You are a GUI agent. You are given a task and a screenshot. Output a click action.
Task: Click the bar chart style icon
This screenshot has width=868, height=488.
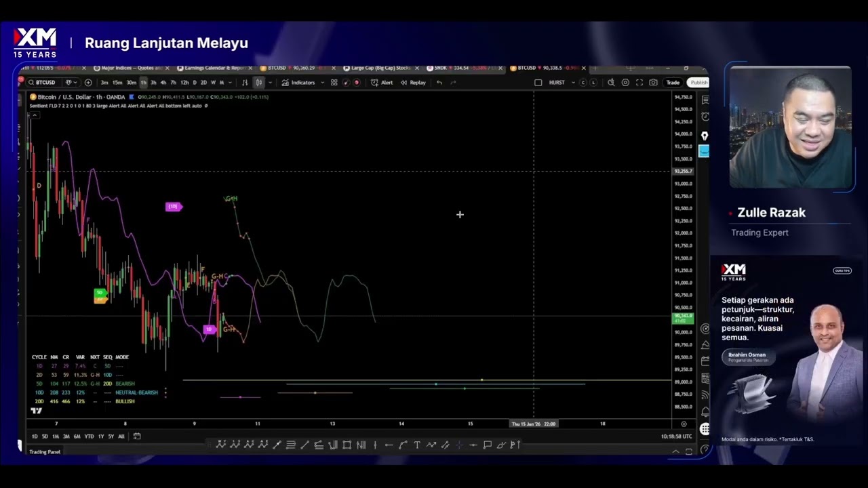245,83
